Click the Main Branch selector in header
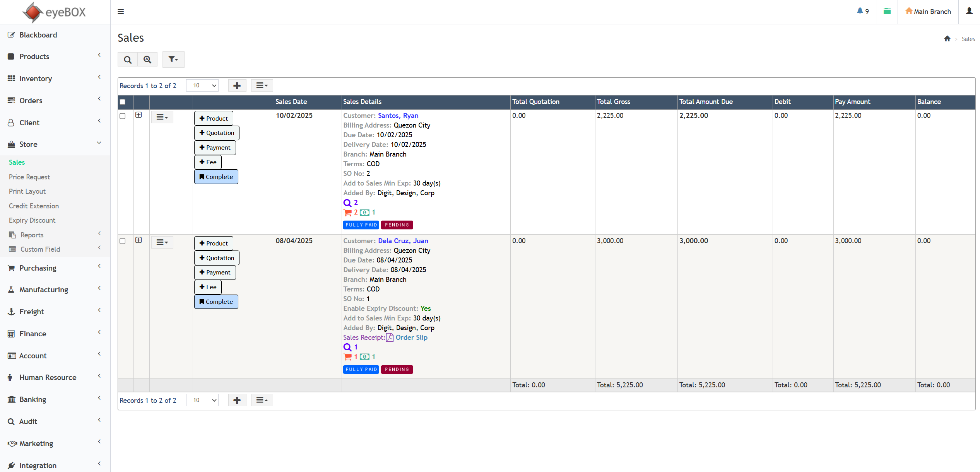This screenshot has height=472, width=980. pos(928,11)
